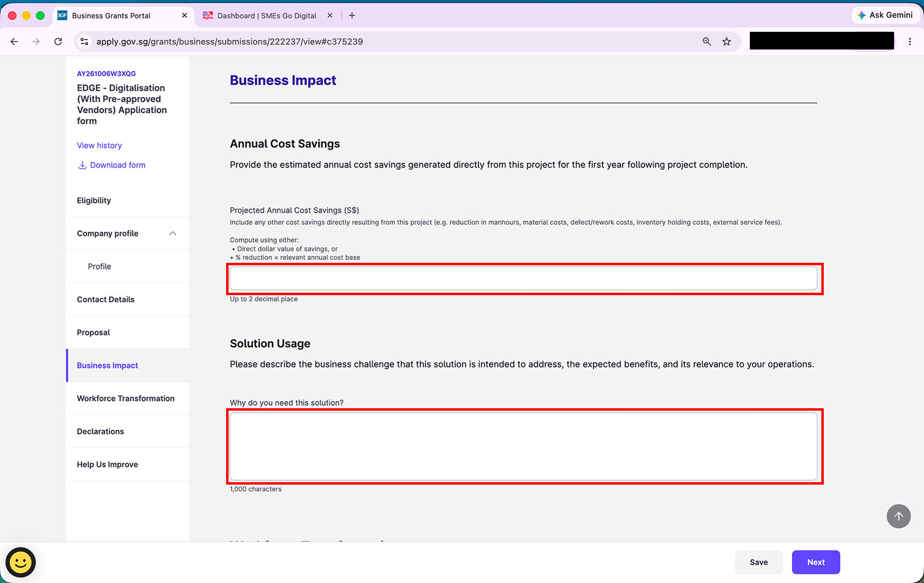
Task: Close the SMEs Go Digital tab
Action: click(x=330, y=15)
